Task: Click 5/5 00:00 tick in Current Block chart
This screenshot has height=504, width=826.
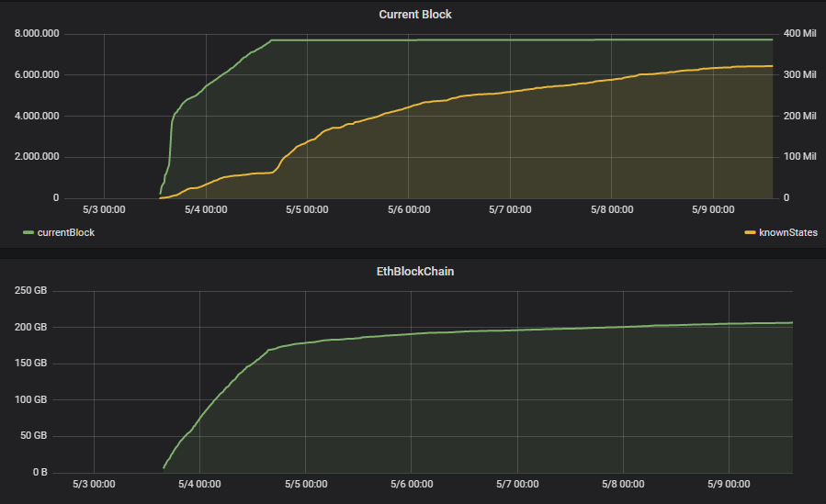Action: pos(307,210)
